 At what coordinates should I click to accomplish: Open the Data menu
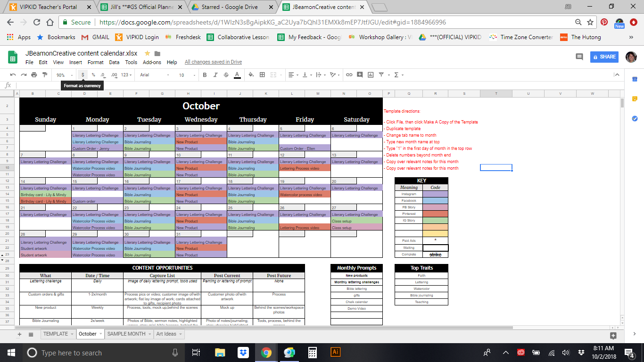point(114,62)
